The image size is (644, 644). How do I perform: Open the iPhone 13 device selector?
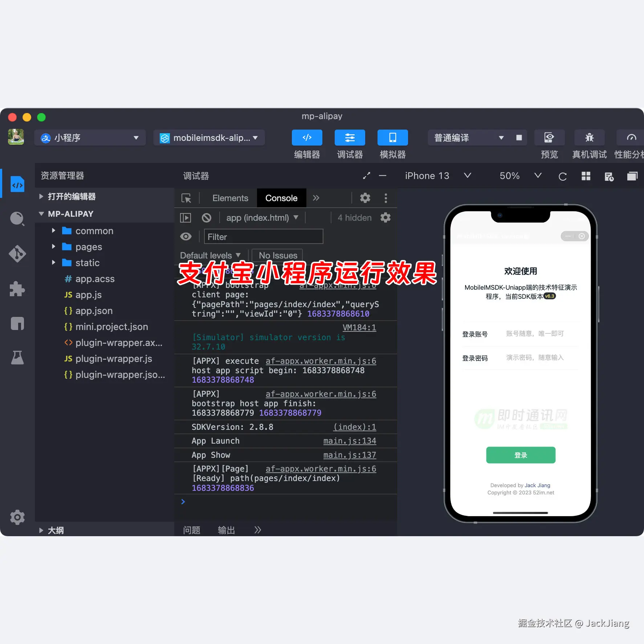point(438,176)
